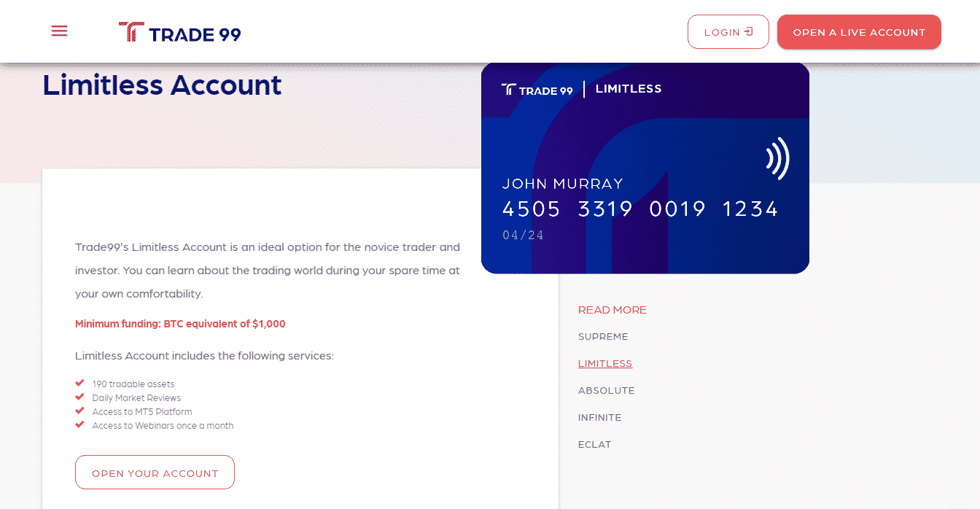Open the hamburger menu icon
980x509 pixels.
pos(60,31)
